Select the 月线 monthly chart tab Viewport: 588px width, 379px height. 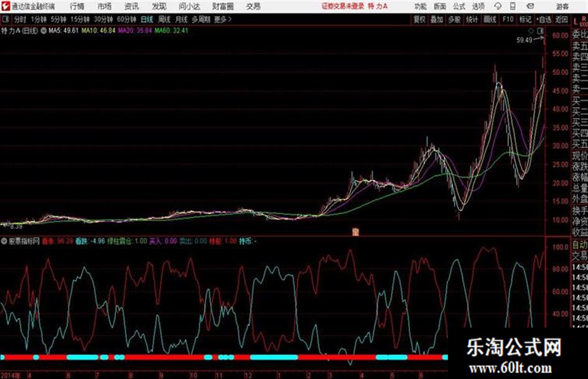coord(182,19)
